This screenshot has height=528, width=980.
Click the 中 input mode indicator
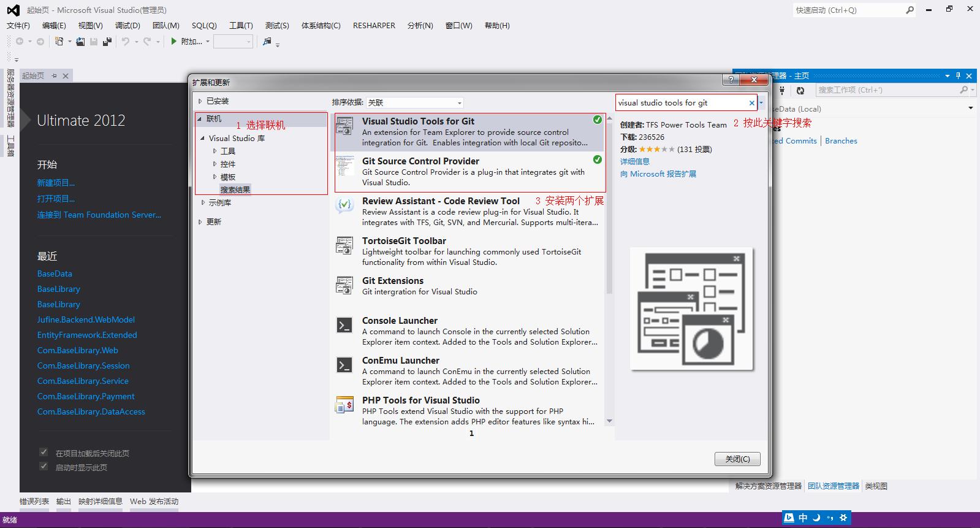click(803, 518)
